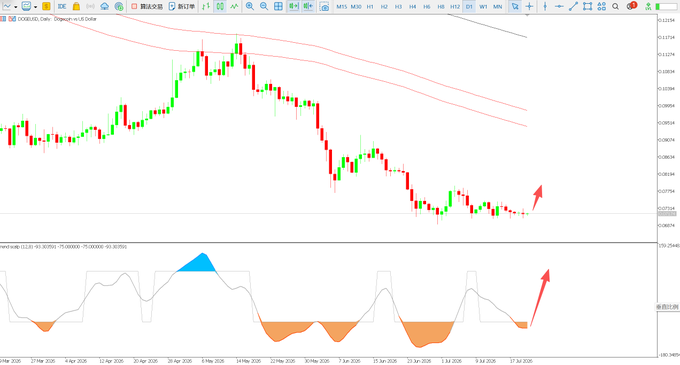The image size is (680, 365).
Task: Click the green progress bar in toolbar
Action: click(666, 7)
